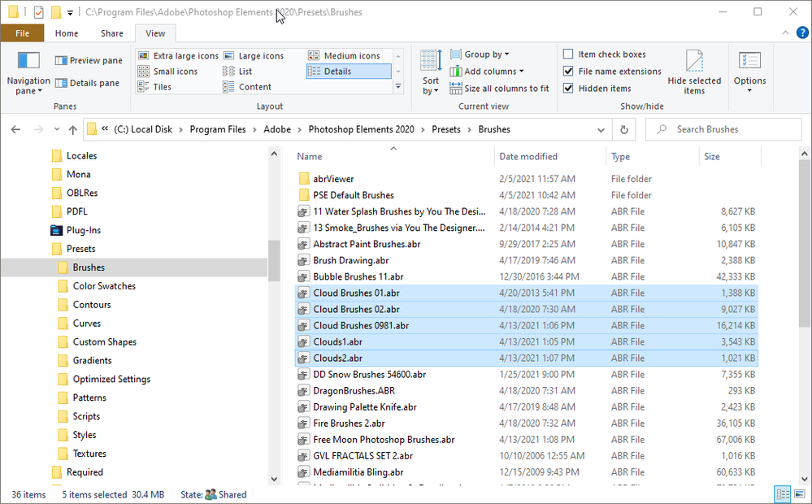
Task: Switch to Extra large icons layout
Action: [178, 55]
